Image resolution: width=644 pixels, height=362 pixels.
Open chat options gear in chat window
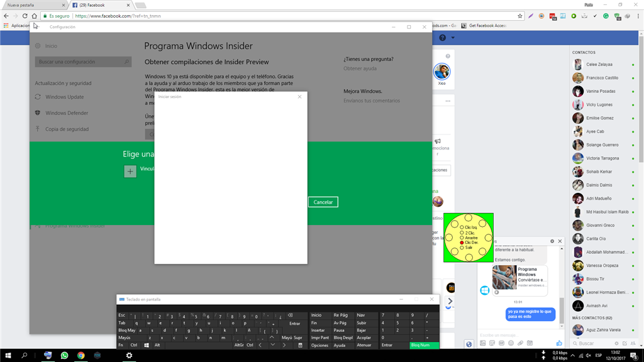[x=552, y=241]
